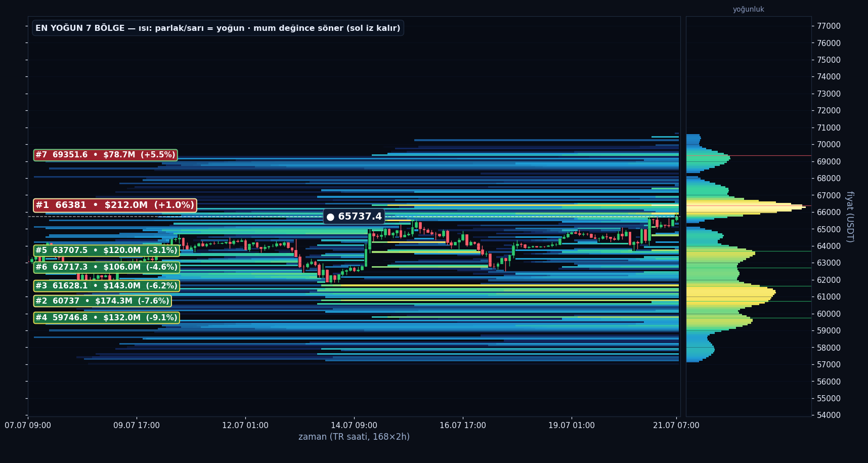Image resolution: width=868 pixels, height=463 pixels.
Task: Click the 54000 price tick label
Action: (x=829, y=415)
